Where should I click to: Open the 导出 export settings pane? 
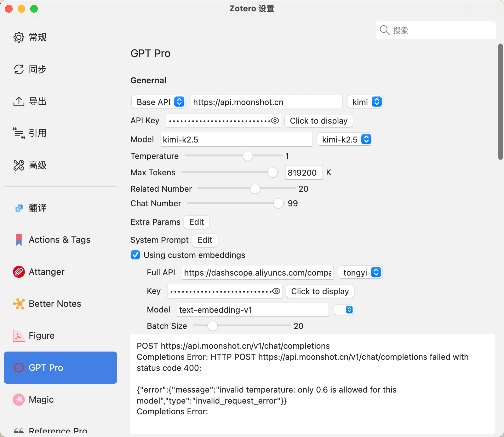(x=60, y=102)
